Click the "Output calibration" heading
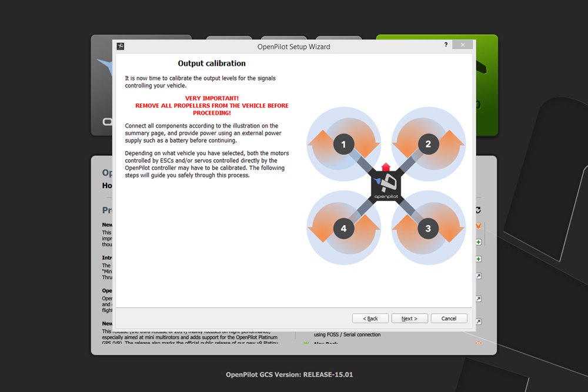 click(x=212, y=63)
